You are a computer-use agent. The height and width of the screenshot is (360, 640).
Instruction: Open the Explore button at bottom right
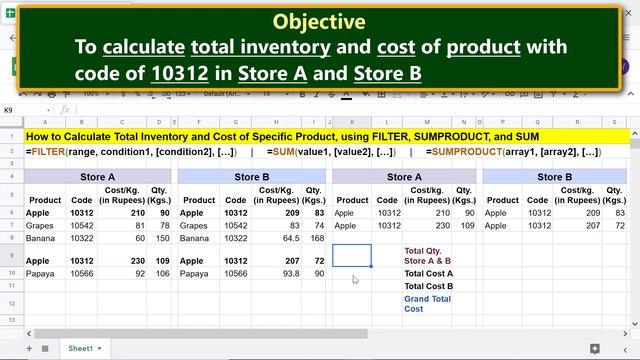595,349
